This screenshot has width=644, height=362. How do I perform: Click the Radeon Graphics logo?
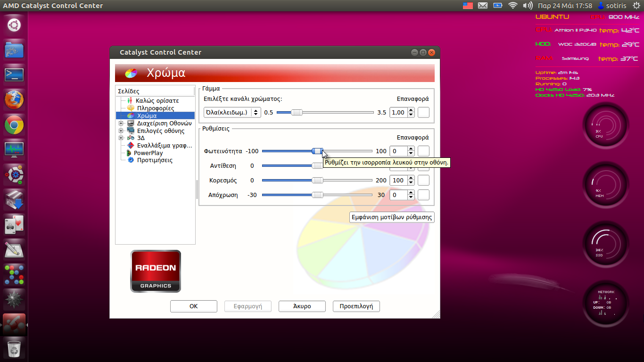(156, 271)
